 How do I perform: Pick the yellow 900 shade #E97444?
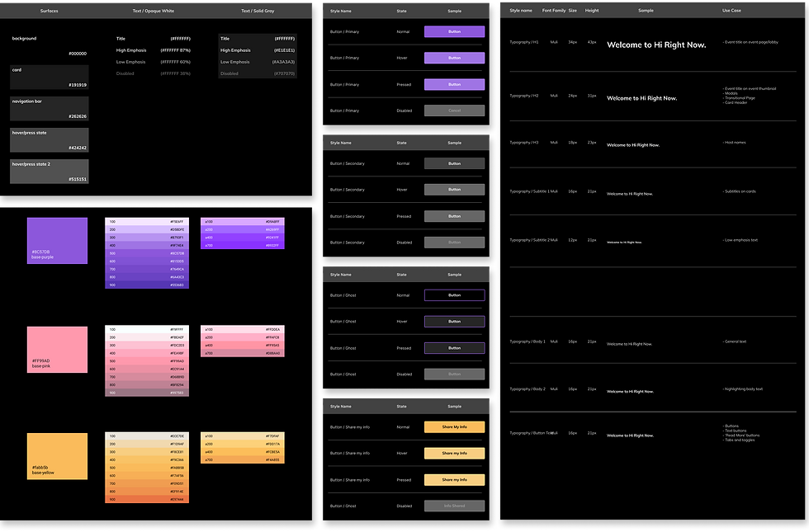[x=147, y=500]
